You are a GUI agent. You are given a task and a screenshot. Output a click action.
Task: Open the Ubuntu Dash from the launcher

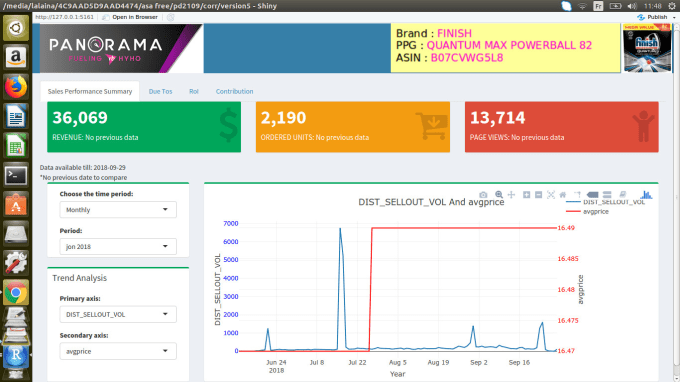tap(16, 29)
